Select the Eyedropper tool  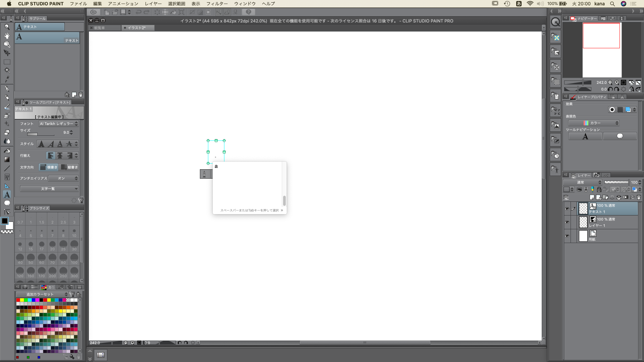(x=7, y=79)
